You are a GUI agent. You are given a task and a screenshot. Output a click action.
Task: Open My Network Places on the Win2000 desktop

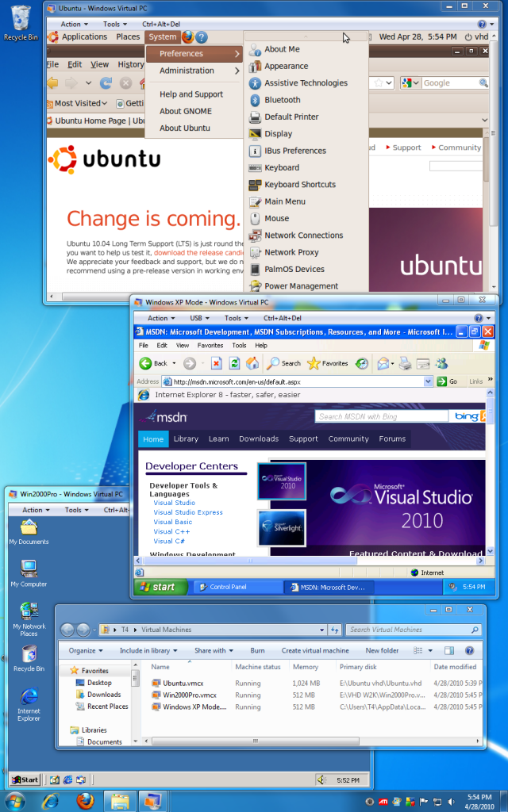29,619
